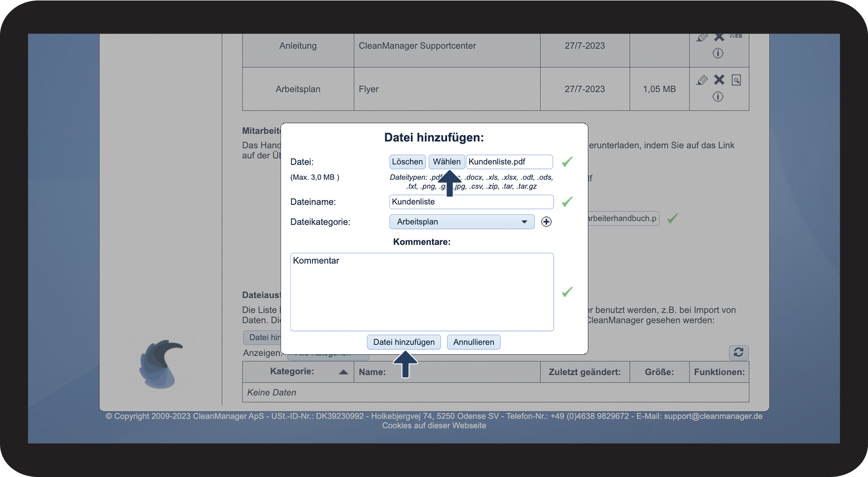868x477 pixels.
Task: Click the edit pencil icon in the Flyer row
Action: point(702,80)
